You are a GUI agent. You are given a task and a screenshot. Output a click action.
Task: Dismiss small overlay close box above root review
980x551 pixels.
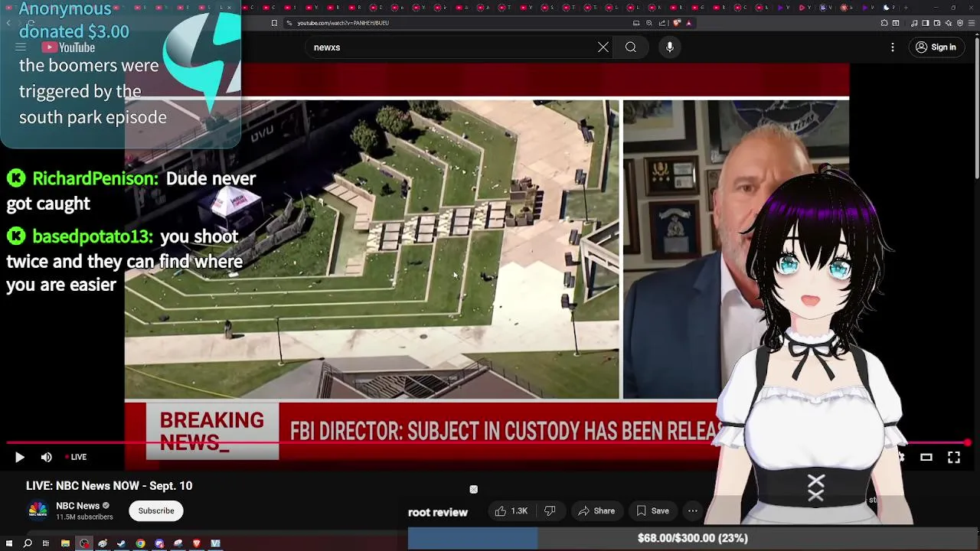[x=473, y=489]
